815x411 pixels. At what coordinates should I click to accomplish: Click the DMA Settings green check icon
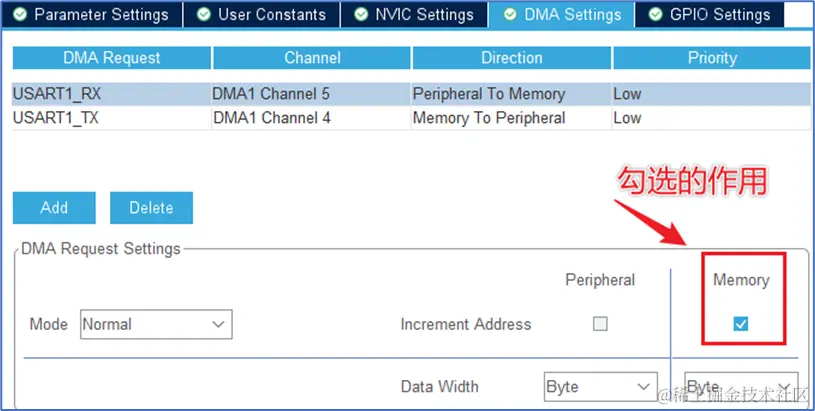(510, 15)
